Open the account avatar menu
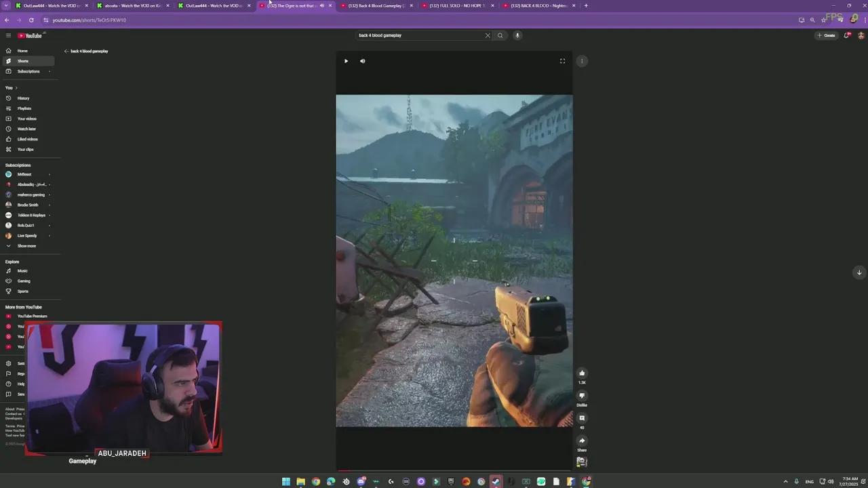Image resolution: width=868 pixels, height=488 pixels. click(x=861, y=35)
